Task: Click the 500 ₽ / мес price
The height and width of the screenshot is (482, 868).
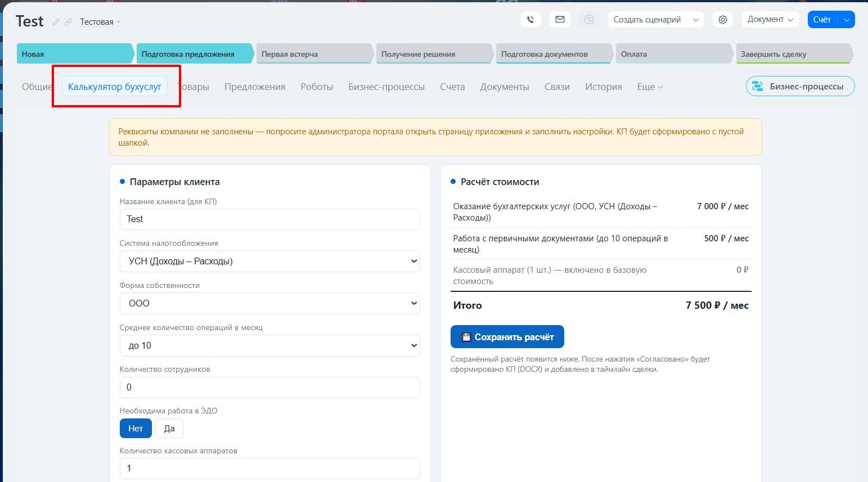Action: [726, 238]
